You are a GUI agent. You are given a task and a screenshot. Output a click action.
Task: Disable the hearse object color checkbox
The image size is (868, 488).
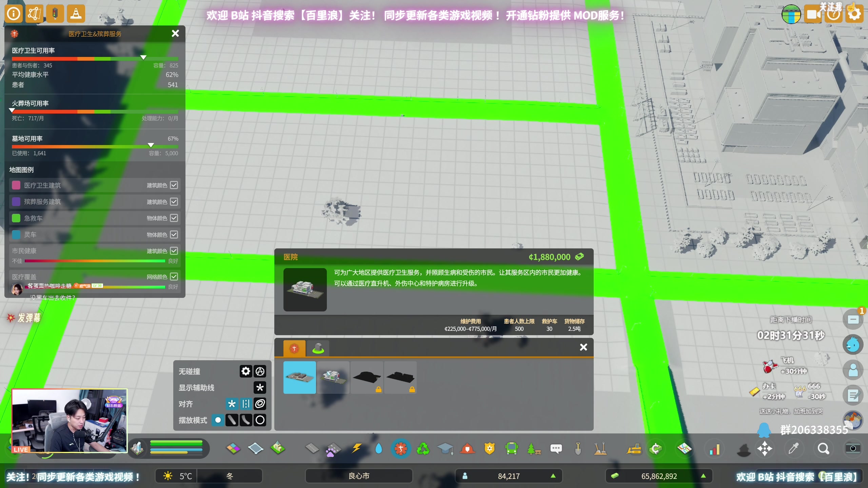click(x=174, y=235)
